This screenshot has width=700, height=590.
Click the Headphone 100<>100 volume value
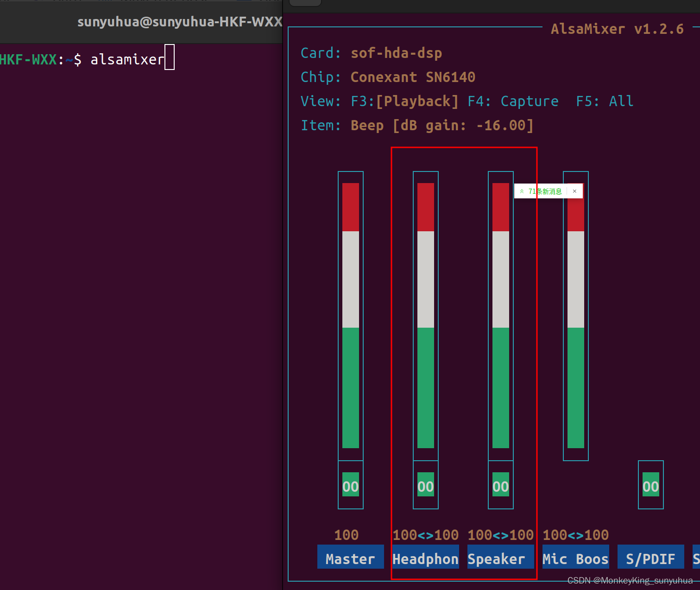coord(425,535)
